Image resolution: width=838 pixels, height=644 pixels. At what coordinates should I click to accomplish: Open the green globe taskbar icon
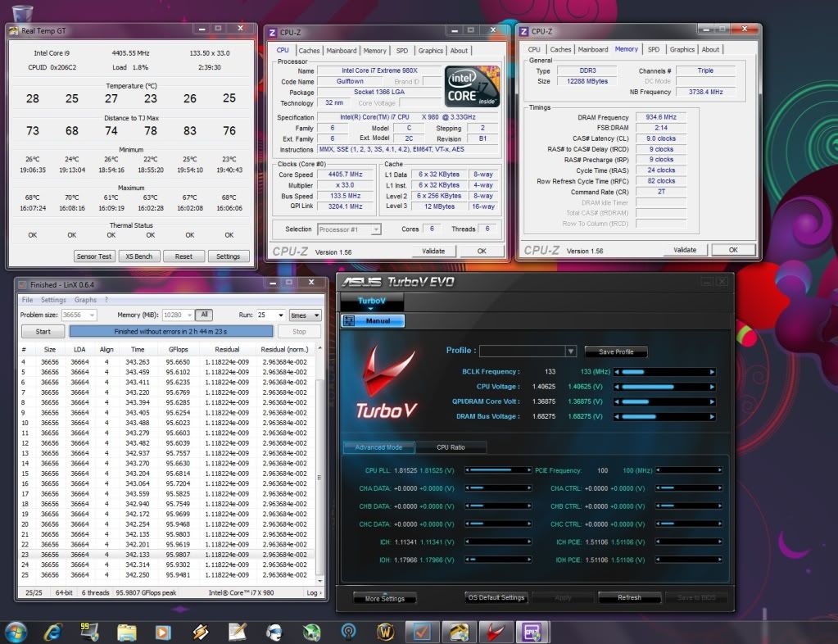pyautogui.click(x=311, y=633)
